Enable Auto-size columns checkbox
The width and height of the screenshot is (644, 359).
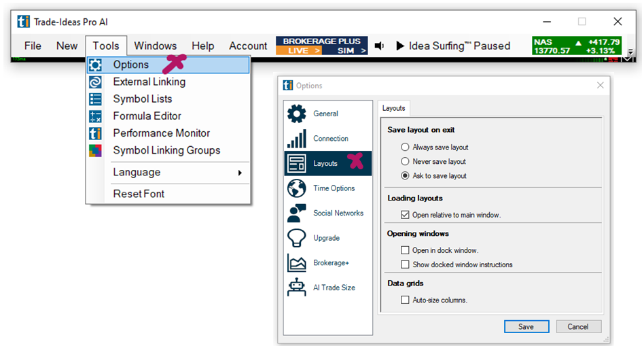tap(406, 300)
